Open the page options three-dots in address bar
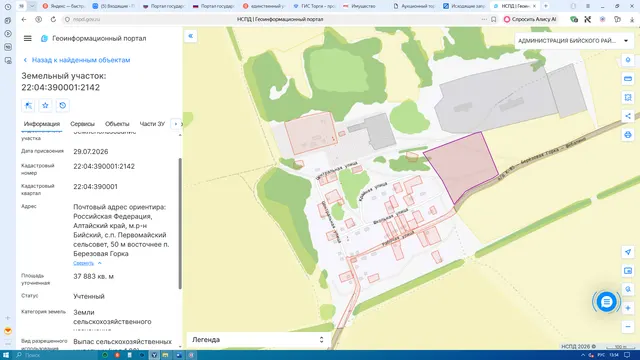The image size is (640, 360). (x=484, y=19)
